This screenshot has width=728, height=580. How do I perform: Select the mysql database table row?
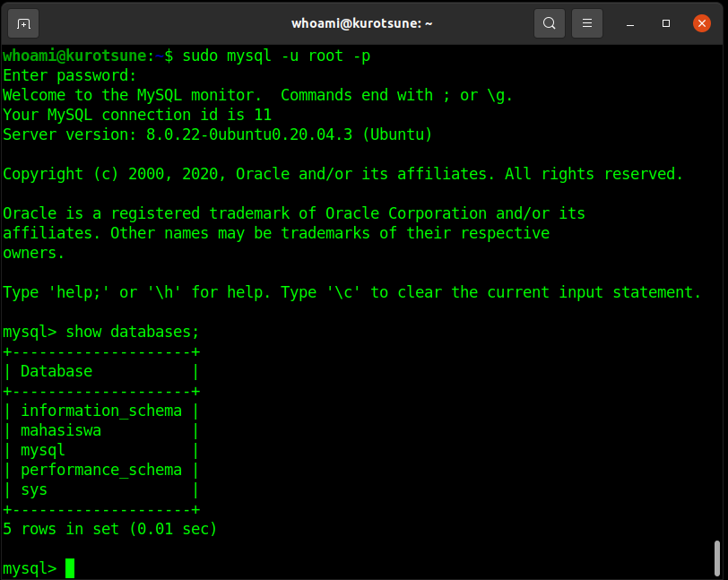[x=101, y=450]
